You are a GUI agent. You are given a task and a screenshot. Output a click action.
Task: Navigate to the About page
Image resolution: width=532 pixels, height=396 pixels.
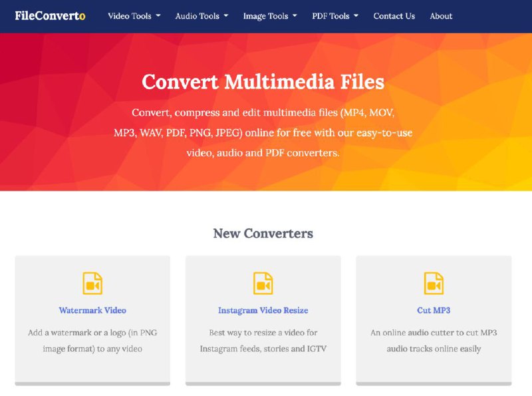point(441,16)
